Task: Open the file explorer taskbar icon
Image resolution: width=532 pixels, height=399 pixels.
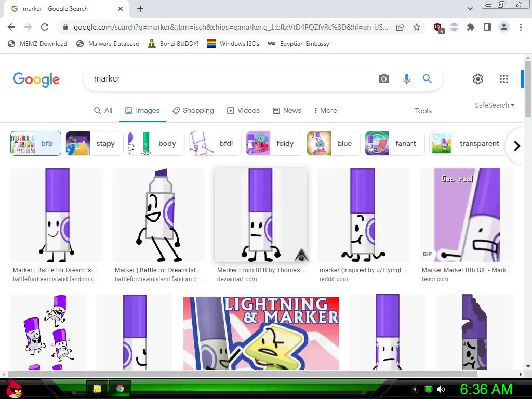Action: point(97,389)
